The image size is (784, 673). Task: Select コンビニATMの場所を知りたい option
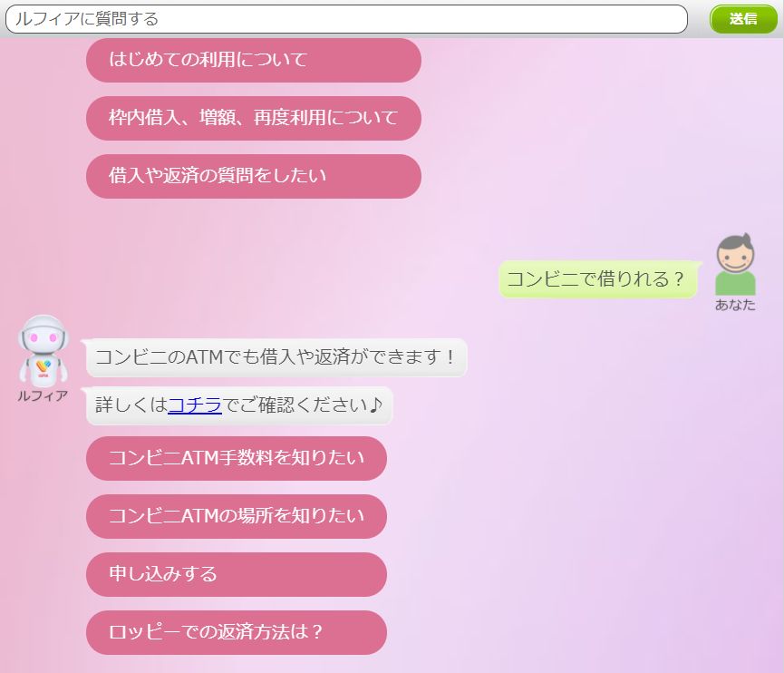pos(237,516)
